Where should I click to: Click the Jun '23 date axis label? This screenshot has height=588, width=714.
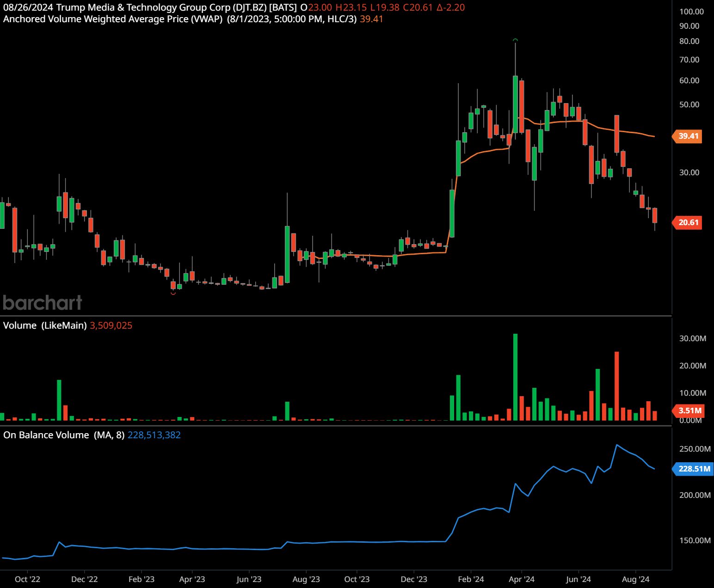pos(249,579)
